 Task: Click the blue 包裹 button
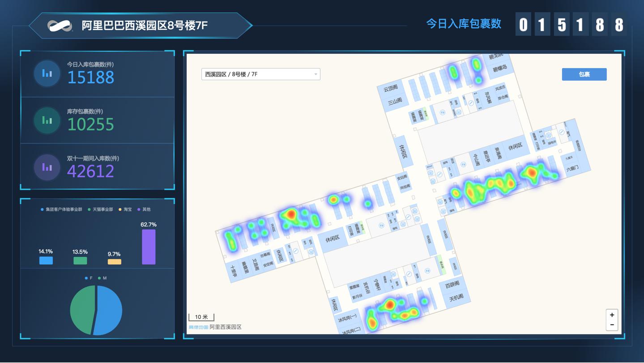pyautogui.click(x=584, y=74)
